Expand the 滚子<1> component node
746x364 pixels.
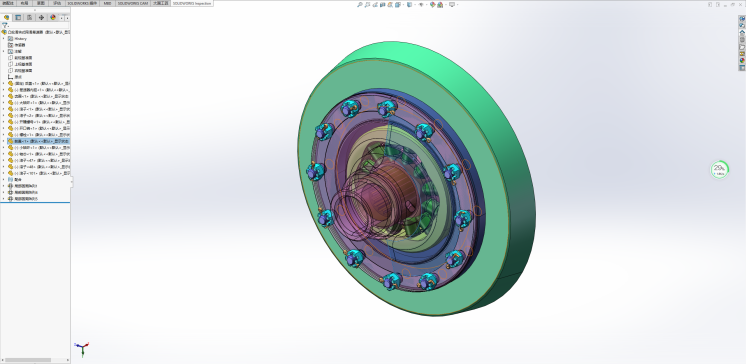pyautogui.click(x=4, y=109)
